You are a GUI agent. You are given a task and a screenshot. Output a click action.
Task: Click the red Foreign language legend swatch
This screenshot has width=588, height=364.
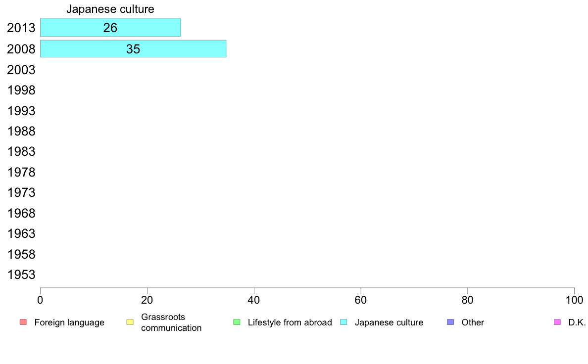(x=23, y=322)
